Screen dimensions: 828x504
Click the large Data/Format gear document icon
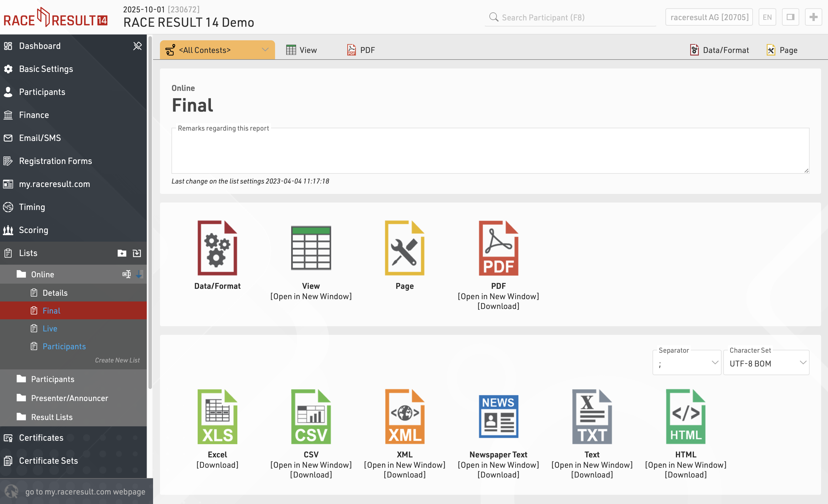click(217, 248)
